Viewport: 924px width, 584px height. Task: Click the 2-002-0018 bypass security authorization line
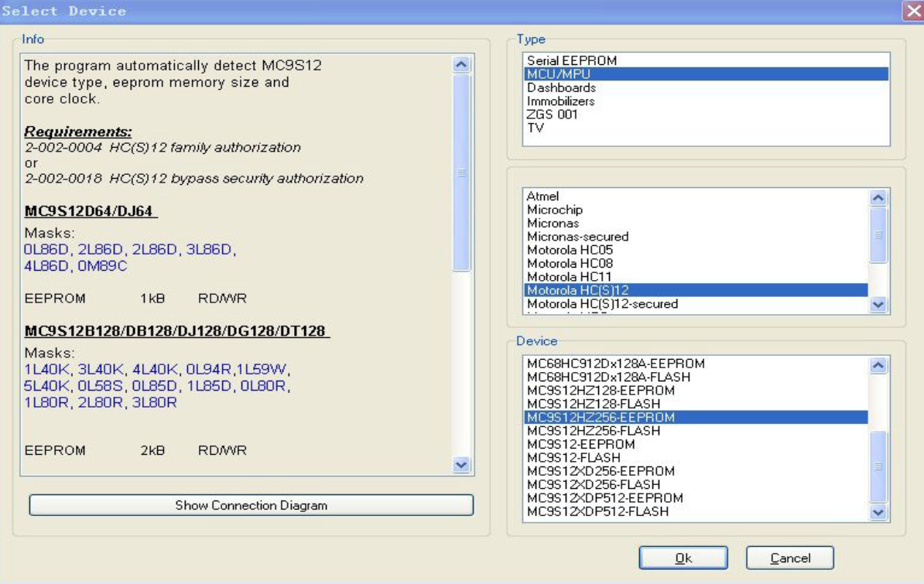tap(194, 179)
